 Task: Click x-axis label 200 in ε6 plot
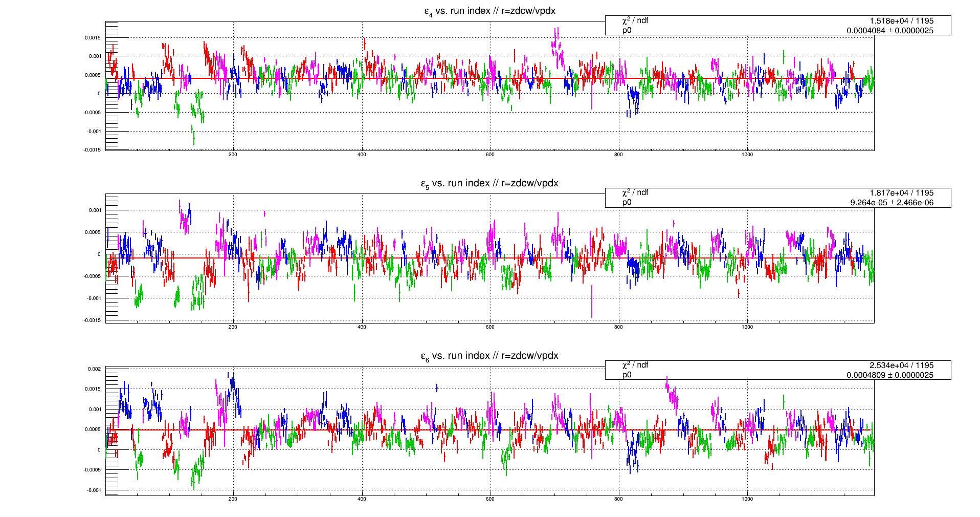click(233, 499)
